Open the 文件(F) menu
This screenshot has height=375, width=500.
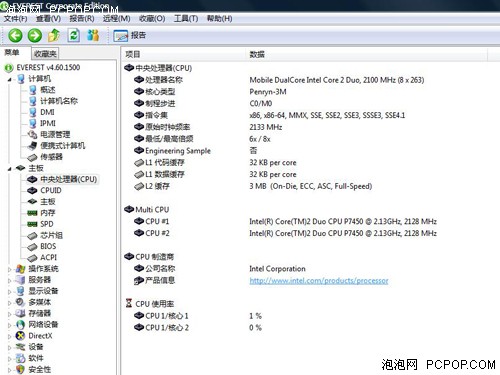[x=15, y=19]
